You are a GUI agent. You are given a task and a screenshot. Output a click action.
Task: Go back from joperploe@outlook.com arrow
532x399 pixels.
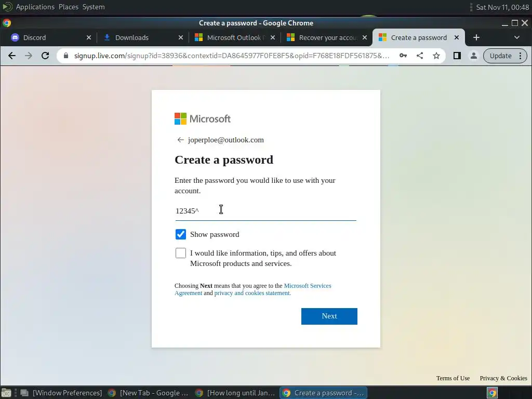[x=180, y=140]
